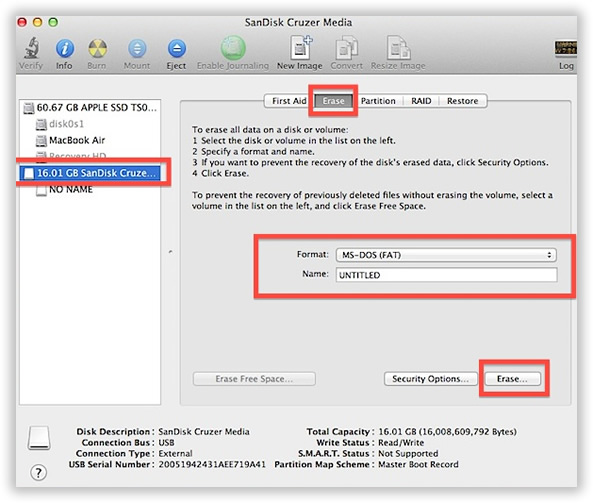Click the Convert toolbar icon
This screenshot has height=503, width=593.
tap(346, 48)
